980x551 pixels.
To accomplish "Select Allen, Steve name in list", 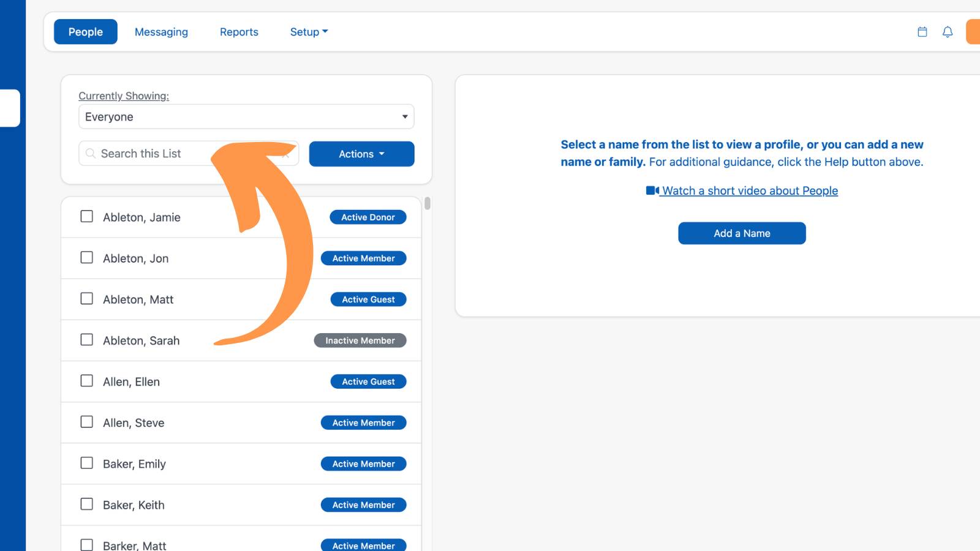I will tap(134, 422).
